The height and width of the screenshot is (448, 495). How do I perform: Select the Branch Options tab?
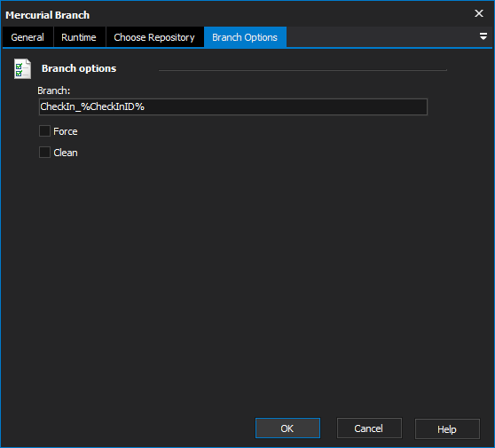click(245, 37)
